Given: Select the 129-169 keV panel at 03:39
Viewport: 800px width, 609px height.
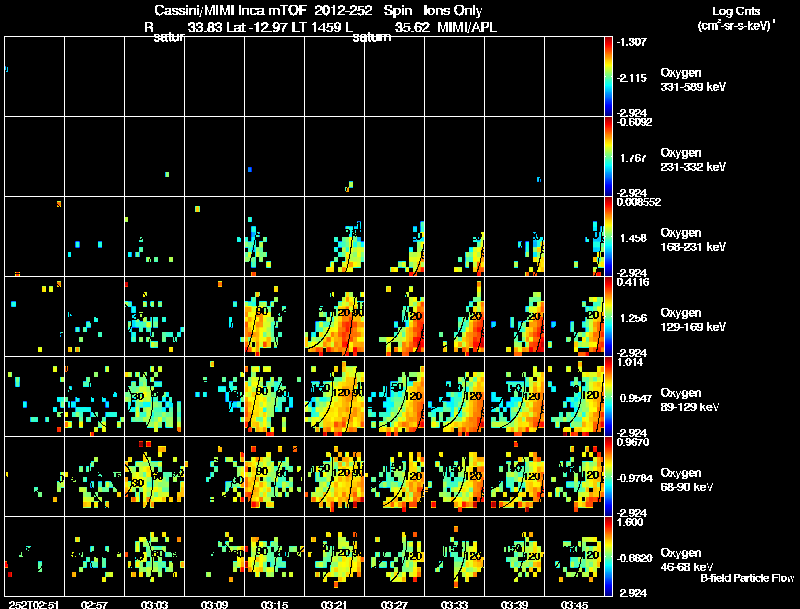Looking at the screenshot, I should [x=514, y=317].
